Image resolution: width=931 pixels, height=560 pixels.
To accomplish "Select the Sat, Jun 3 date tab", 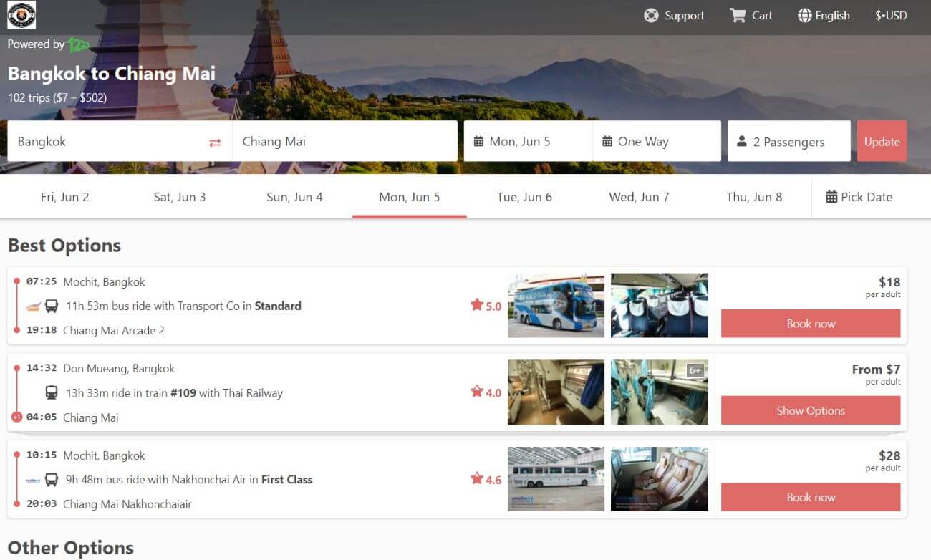I will 180,197.
